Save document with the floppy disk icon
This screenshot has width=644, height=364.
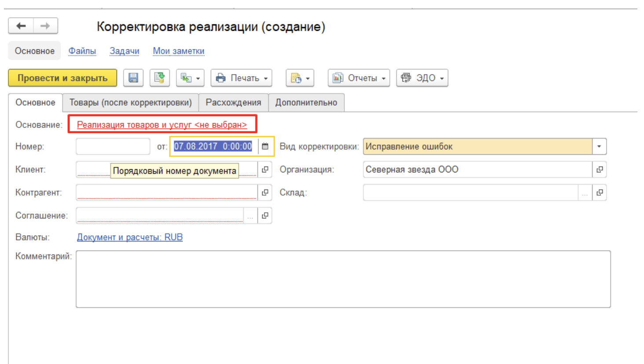click(133, 78)
